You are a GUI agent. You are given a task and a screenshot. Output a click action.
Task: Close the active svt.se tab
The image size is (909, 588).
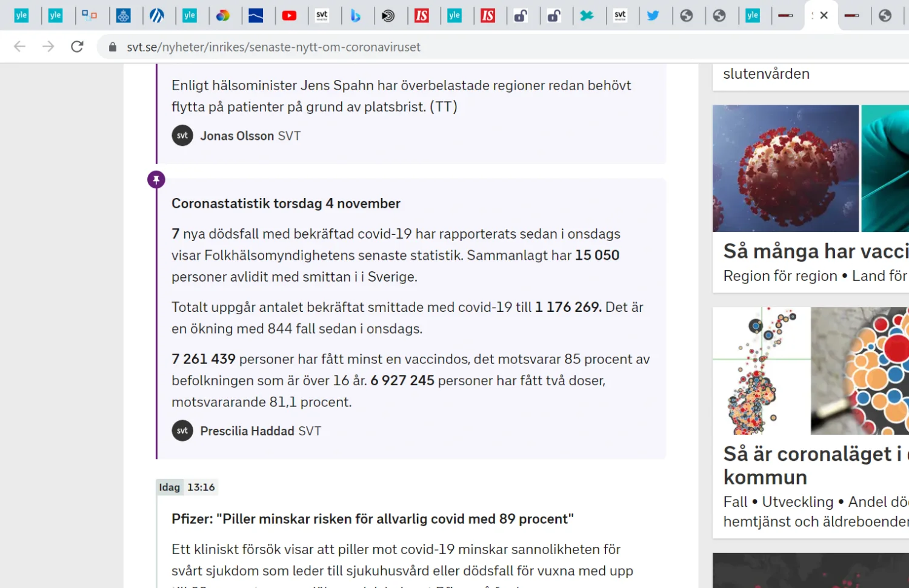[x=824, y=16]
